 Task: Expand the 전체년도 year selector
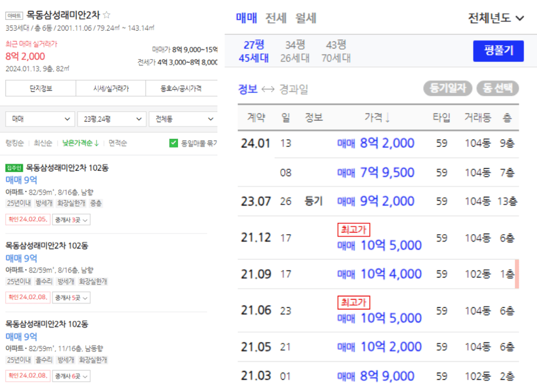pos(496,18)
